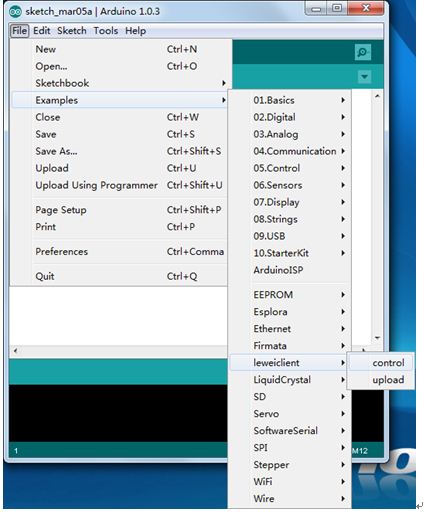The width and height of the screenshot is (430, 512).
Task: Choose New from File menu
Action: pyautogui.click(x=119, y=49)
